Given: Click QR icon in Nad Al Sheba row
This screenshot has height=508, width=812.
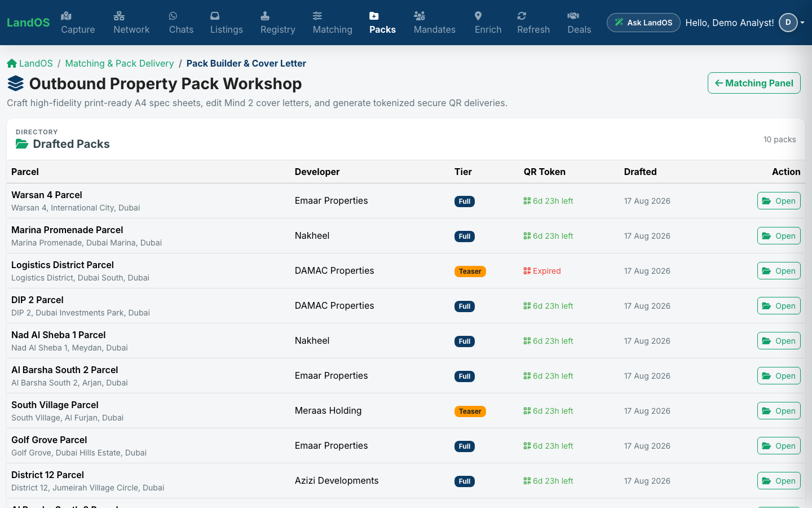Looking at the screenshot, I should tap(527, 341).
